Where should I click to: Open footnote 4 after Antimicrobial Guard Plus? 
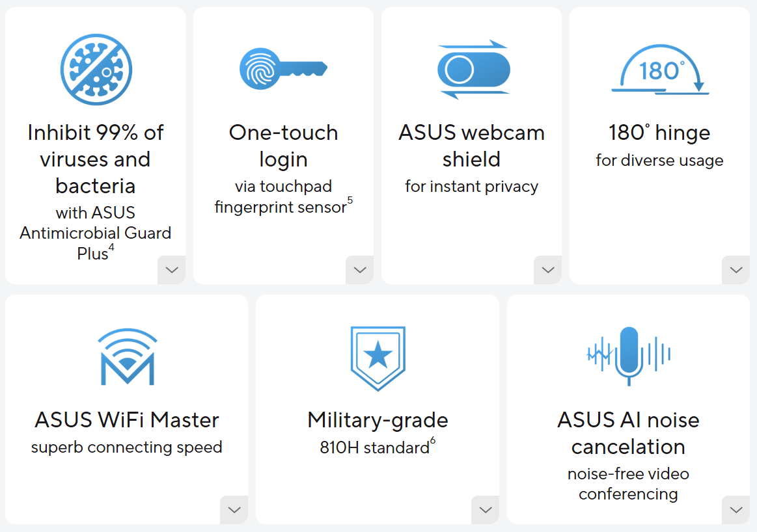(x=111, y=247)
